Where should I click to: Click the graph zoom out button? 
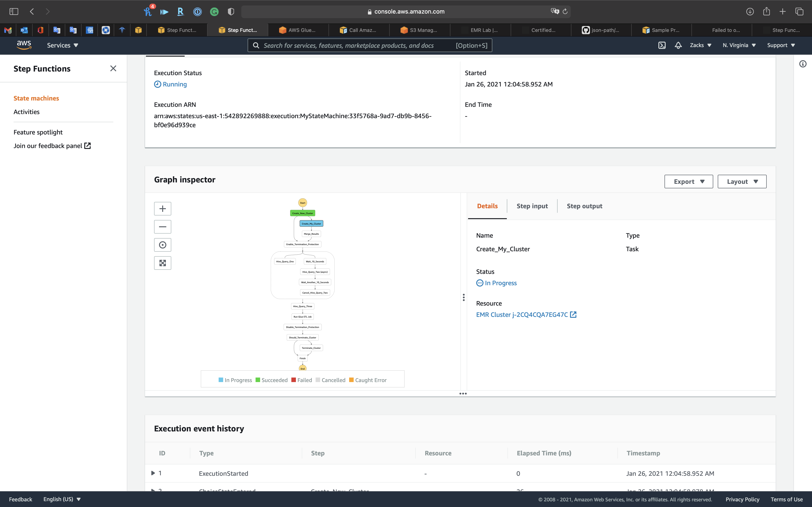point(162,227)
